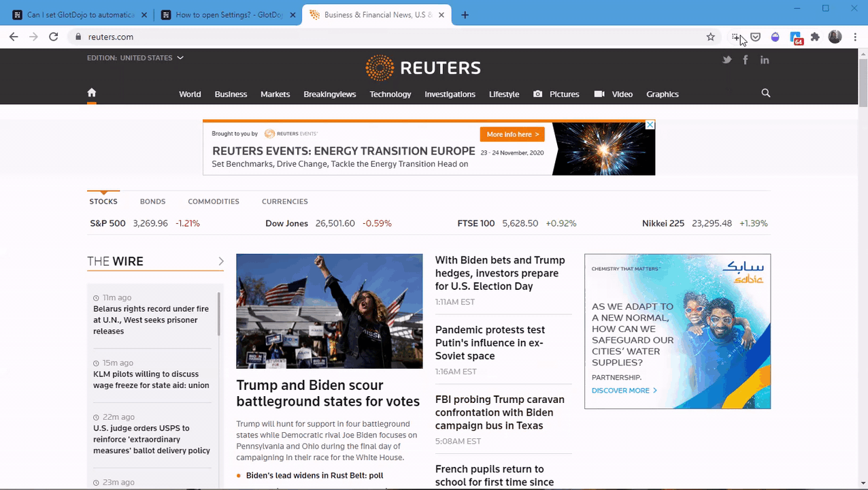Screen dimensions: 868x490
Task: Click the Dow Jones index quote
Action: (x=329, y=223)
